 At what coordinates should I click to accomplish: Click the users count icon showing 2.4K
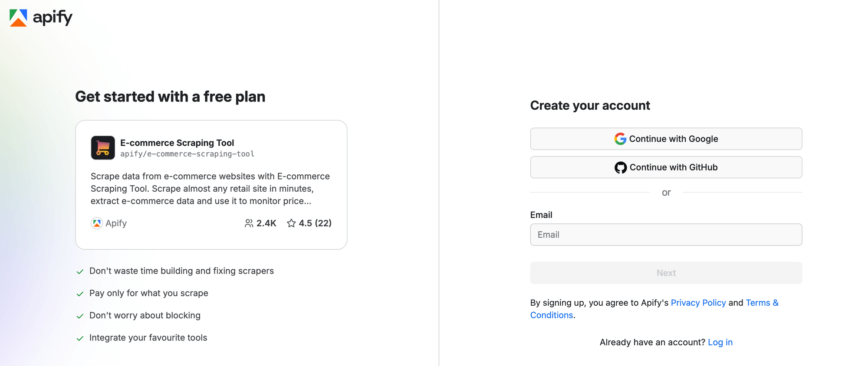[249, 223]
